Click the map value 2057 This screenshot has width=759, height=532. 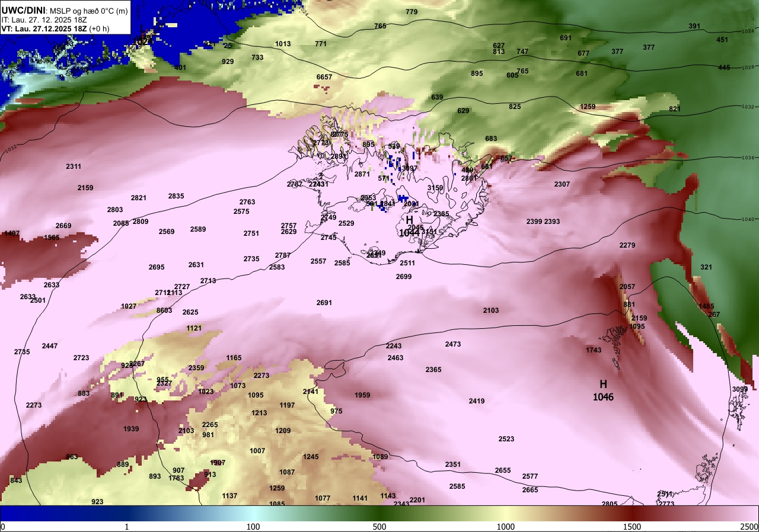point(627,287)
